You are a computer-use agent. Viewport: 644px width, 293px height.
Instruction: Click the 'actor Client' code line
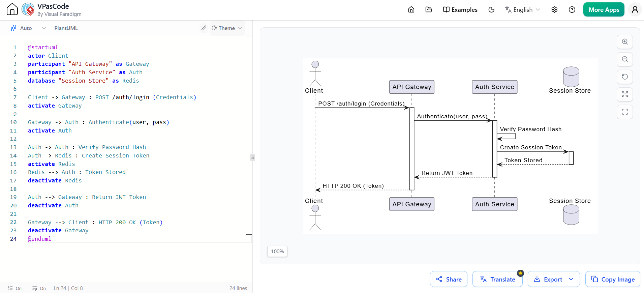(48, 56)
